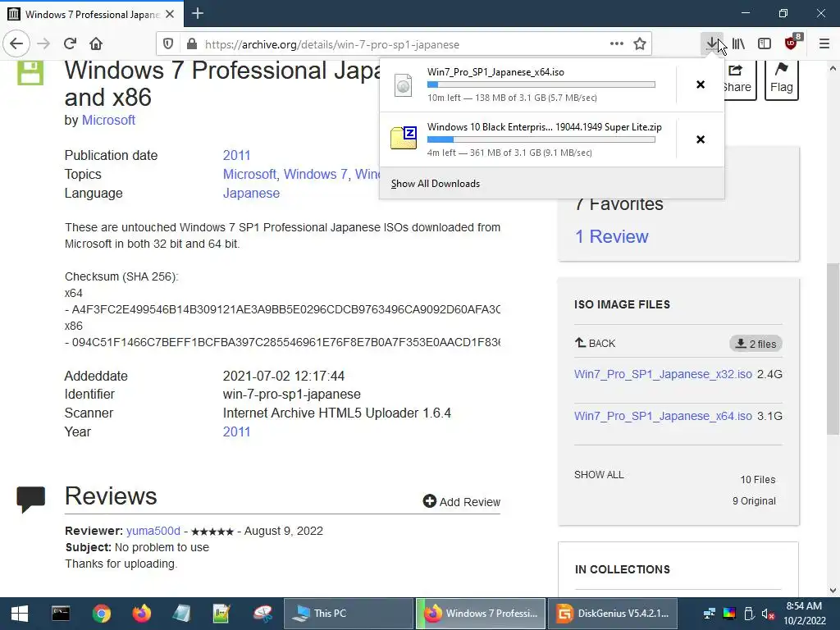The width and height of the screenshot is (840, 630).
Task: Open the Windows Start menu
Action: (x=20, y=614)
